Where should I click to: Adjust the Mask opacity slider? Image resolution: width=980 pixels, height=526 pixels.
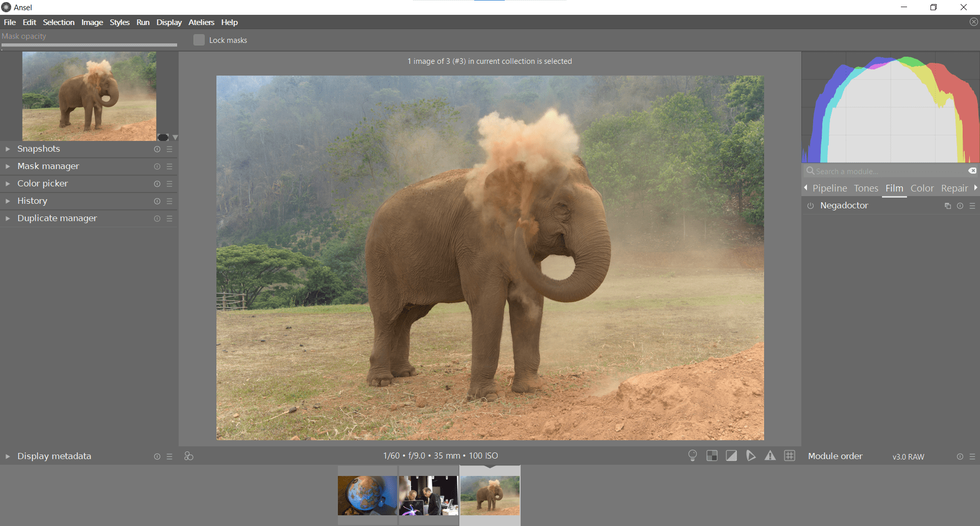(89, 45)
